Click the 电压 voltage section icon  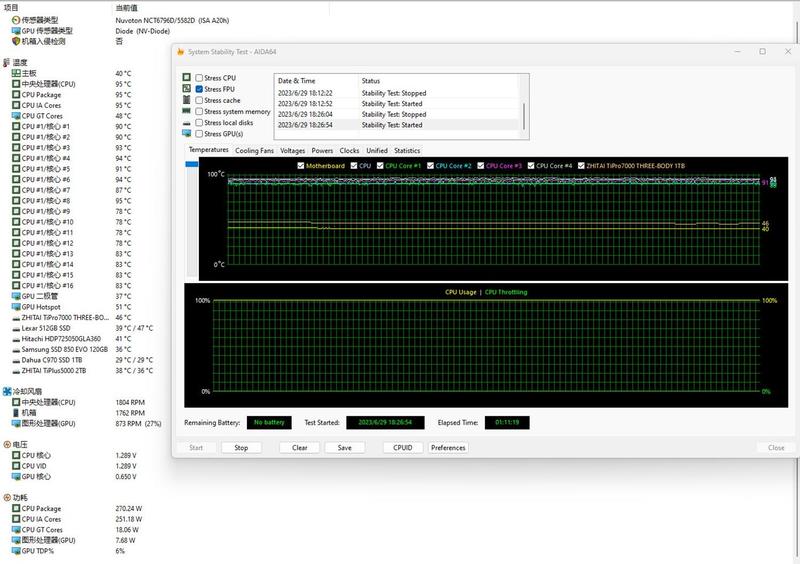click(7, 445)
